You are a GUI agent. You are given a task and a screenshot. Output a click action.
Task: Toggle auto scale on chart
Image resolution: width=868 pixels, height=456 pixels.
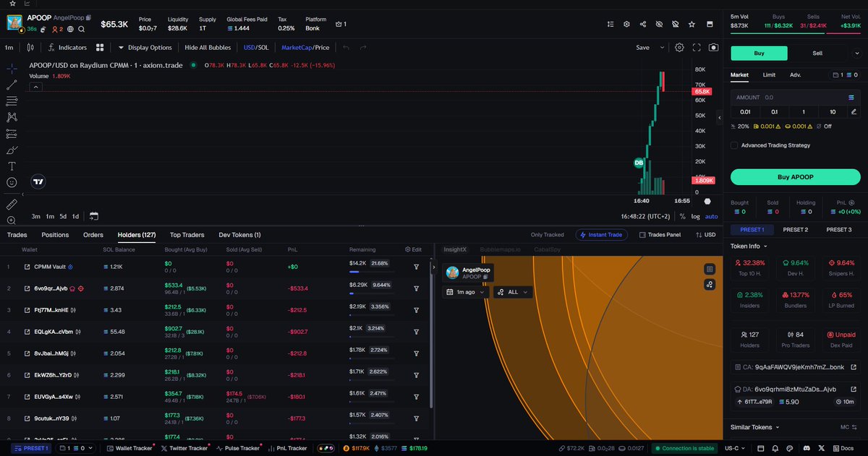click(x=712, y=216)
